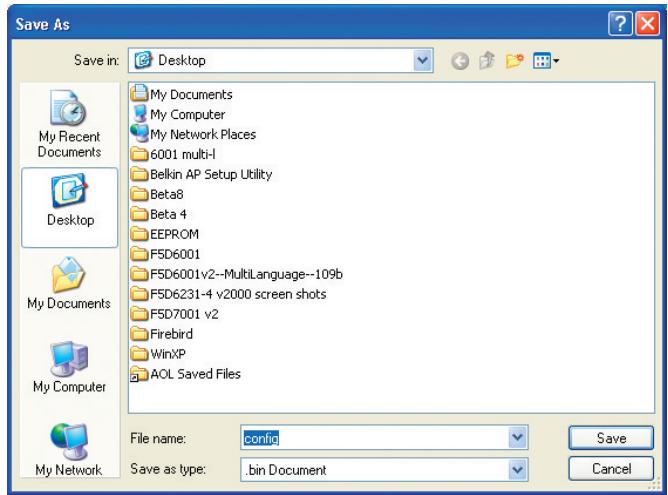The image size is (668, 495).
Task: Click the Save in Desktop combo box
Action: pyautogui.click(x=281, y=60)
